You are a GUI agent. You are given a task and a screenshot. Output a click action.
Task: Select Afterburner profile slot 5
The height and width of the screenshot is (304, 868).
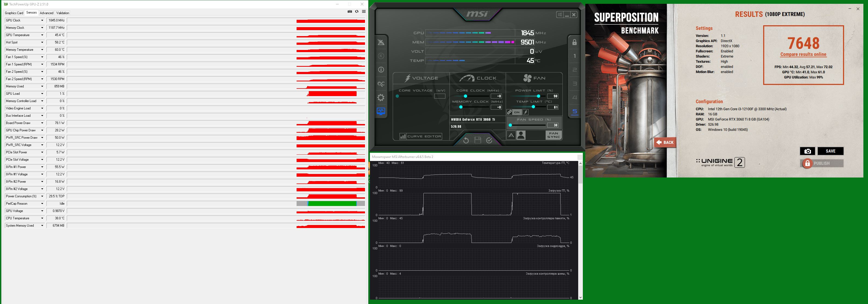pos(574,112)
